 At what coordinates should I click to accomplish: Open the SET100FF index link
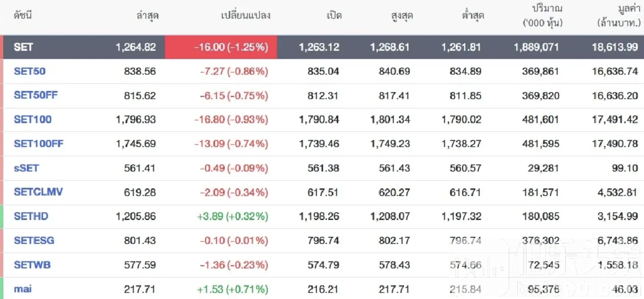38,143
